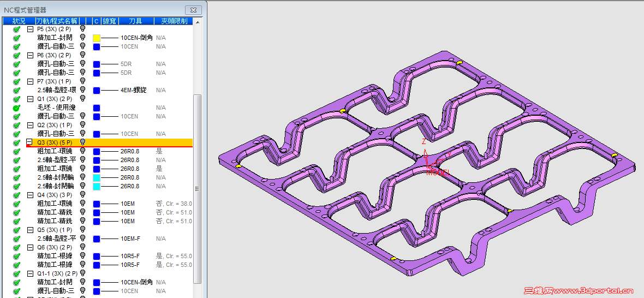
Task: Click the light bulb of 2.5軸-型腔-平 26R0.8 row
Action: pos(82,160)
